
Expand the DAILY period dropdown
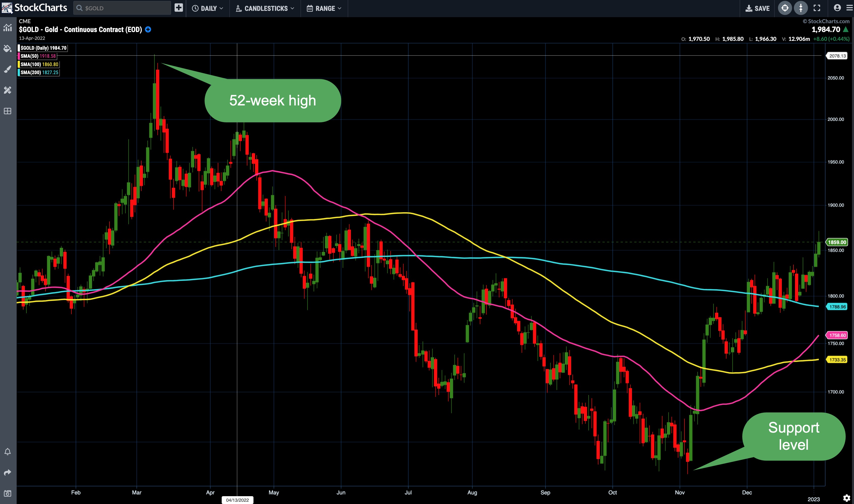[x=208, y=8]
